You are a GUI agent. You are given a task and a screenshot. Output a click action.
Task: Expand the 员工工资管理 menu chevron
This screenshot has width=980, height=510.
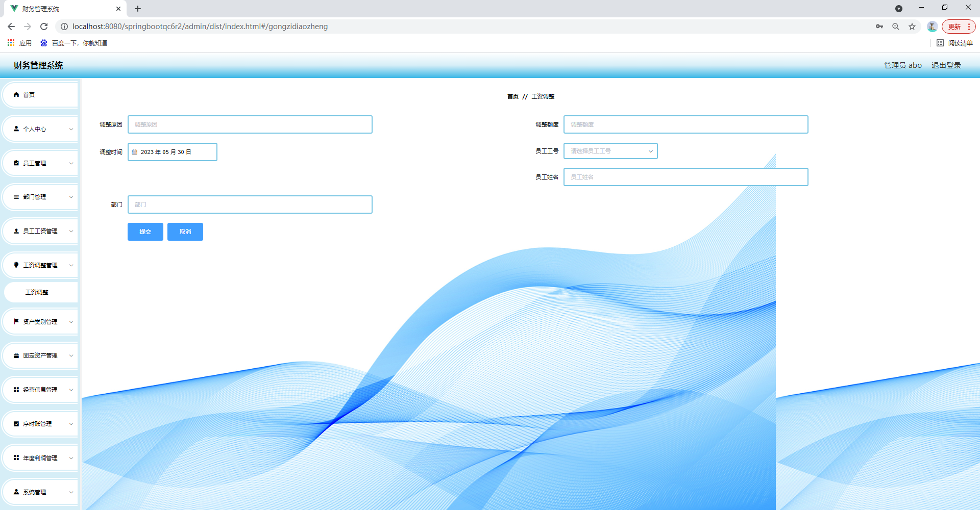pyautogui.click(x=71, y=231)
